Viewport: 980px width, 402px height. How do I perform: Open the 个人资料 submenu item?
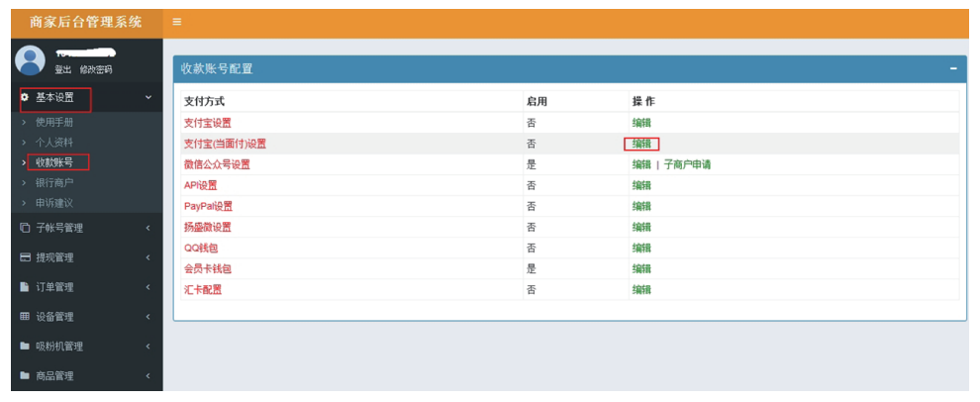click(x=54, y=143)
